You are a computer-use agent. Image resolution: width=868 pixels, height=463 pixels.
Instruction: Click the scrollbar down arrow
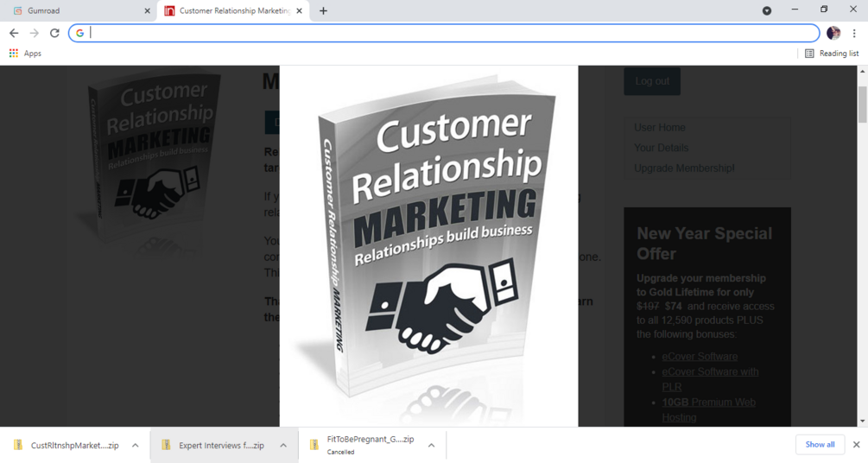(863, 422)
